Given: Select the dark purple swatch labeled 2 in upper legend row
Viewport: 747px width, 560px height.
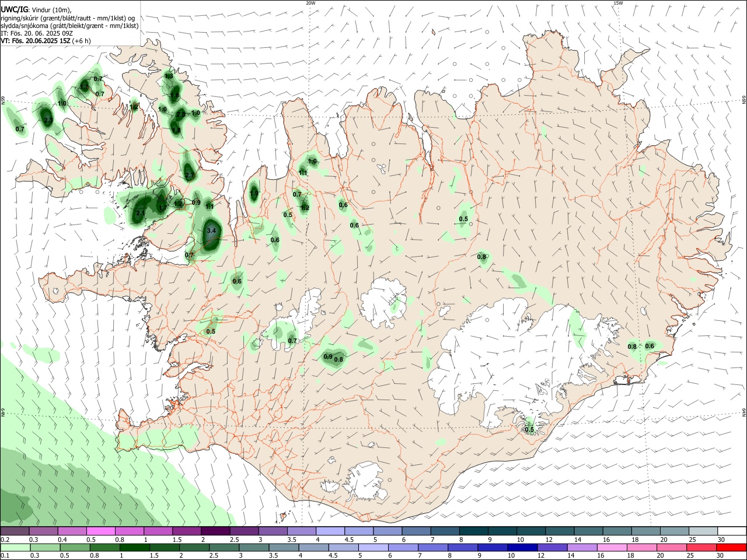Looking at the screenshot, I should [x=215, y=531].
